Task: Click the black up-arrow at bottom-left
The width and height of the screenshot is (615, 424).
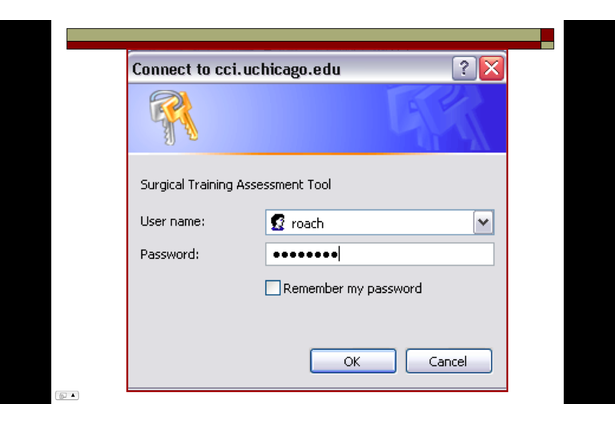Action: click(73, 395)
